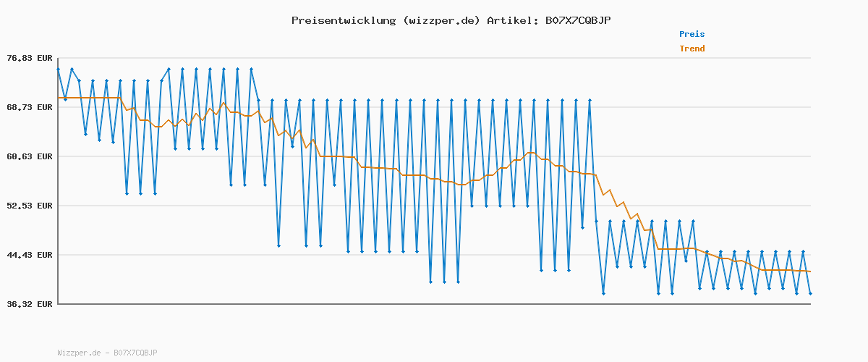Select the orange Trend legend label

click(x=692, y=49)
